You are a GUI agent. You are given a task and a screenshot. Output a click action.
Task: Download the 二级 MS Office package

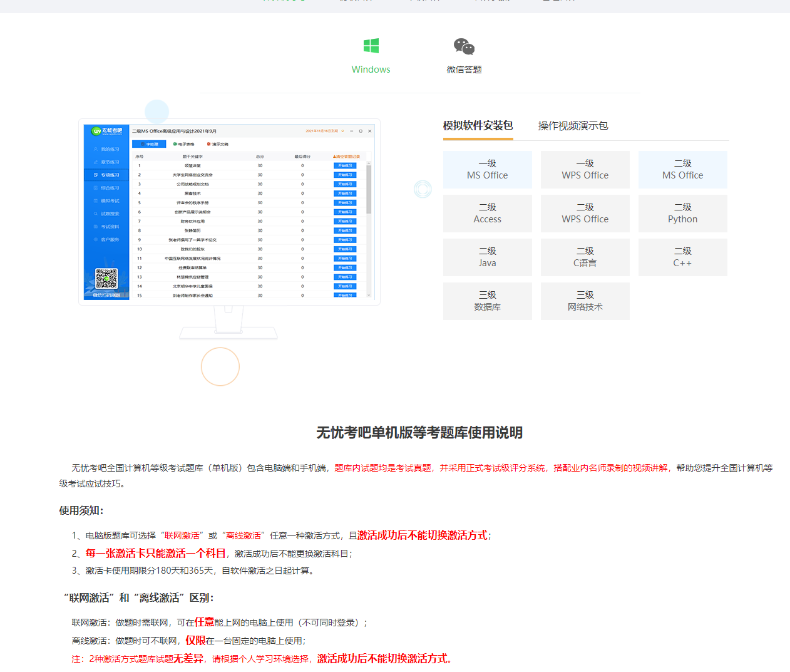pyautogui.click(x=683, y=170)
